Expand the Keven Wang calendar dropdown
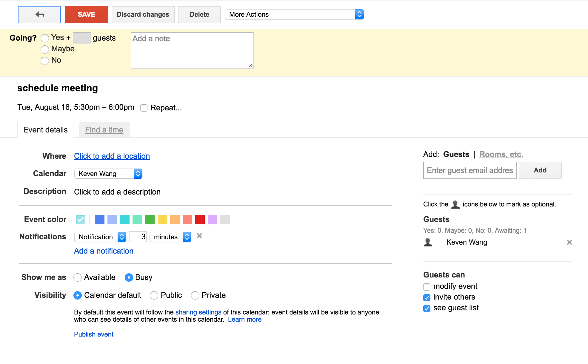The height and width of the screenshot is (364, 588). coord(108,174)
